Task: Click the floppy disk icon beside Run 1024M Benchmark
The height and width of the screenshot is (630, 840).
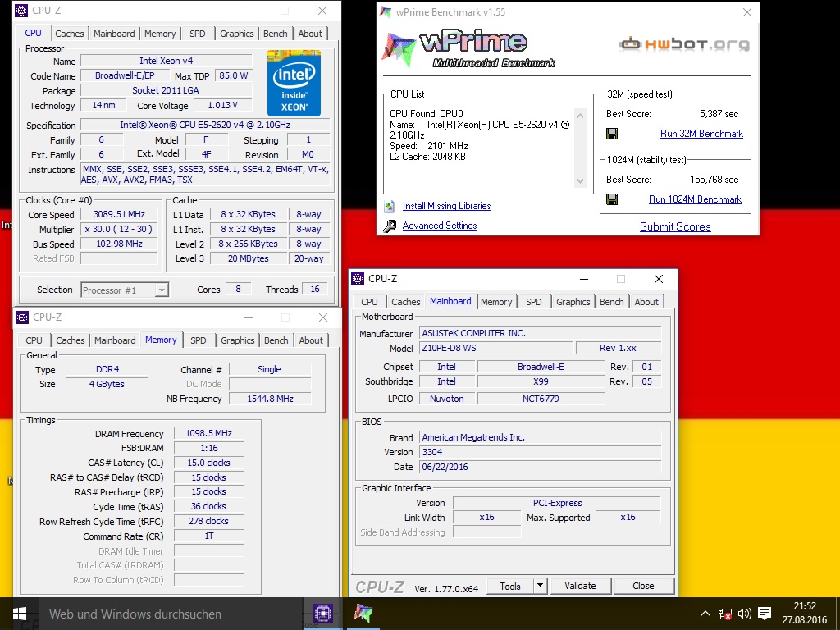Action: click(x=612, y=199)
